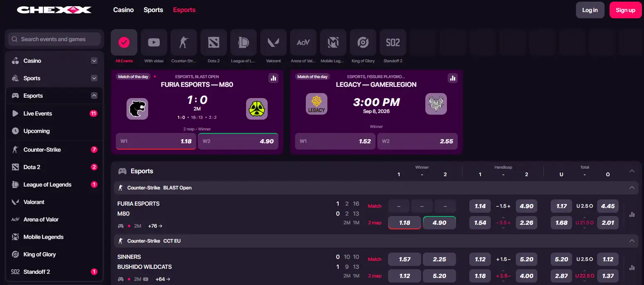644x285 pixels.
Task: Open Standoff 2 in sidebar
Action: [x=54, y=272]
